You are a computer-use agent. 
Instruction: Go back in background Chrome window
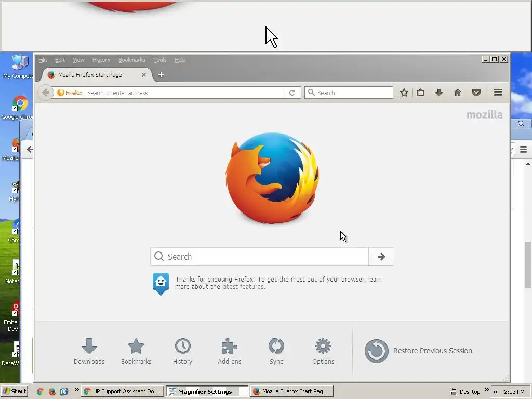point(30,149)
